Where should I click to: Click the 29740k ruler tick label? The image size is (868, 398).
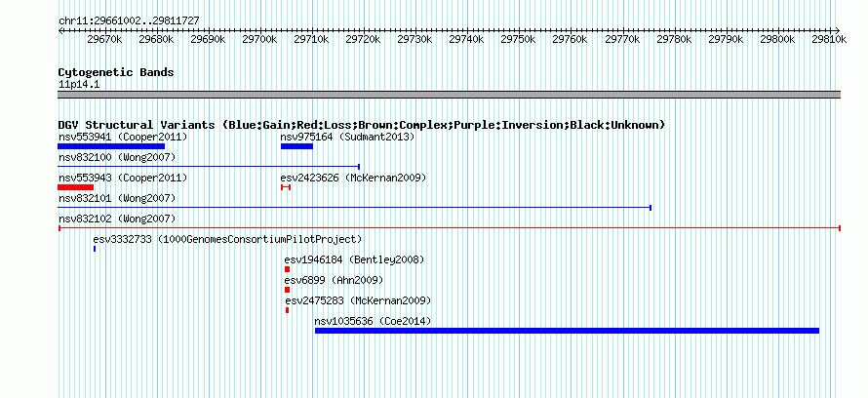coord(466,39)
